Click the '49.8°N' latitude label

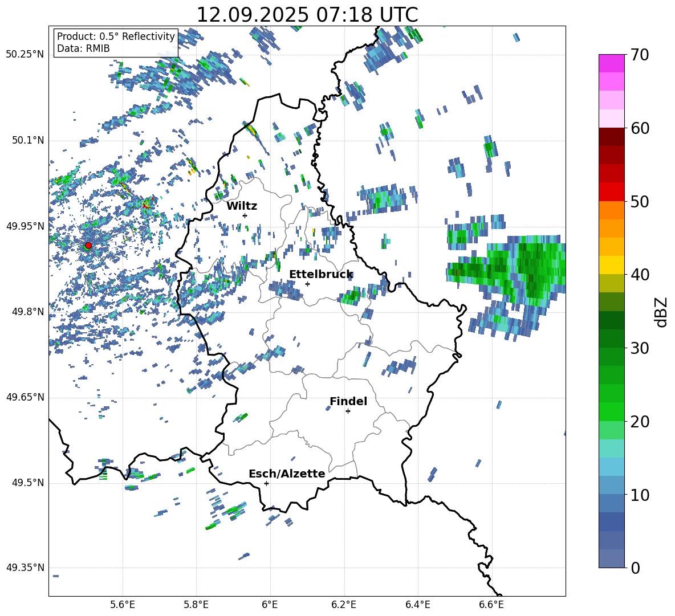28,312
